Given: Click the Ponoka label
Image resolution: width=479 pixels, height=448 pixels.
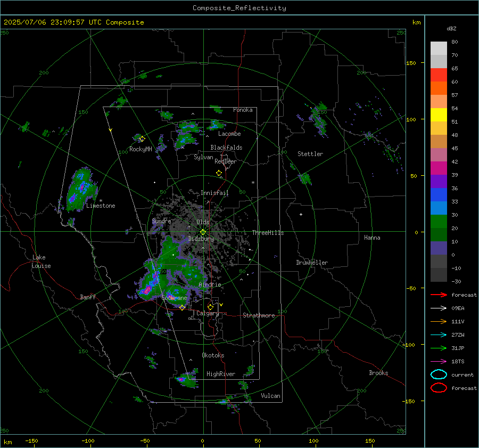Looking at the screenshot, I should click(x=243, y=110).
